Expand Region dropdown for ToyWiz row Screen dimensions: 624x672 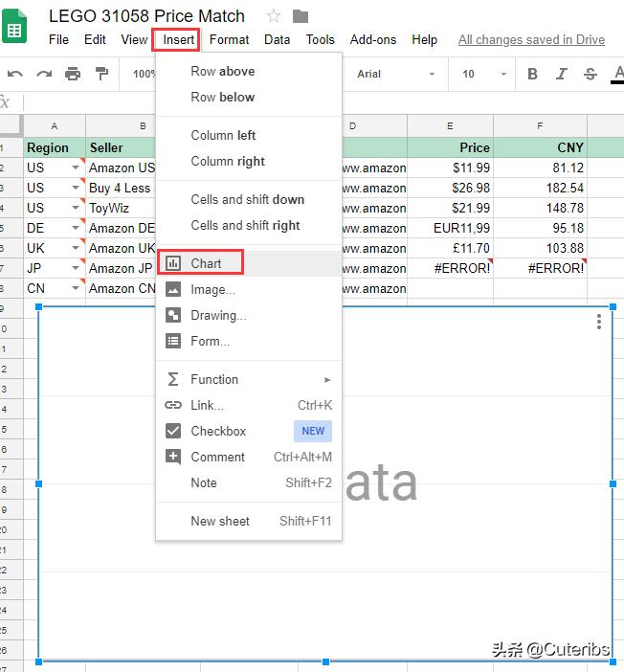click(x=76, y=208)
